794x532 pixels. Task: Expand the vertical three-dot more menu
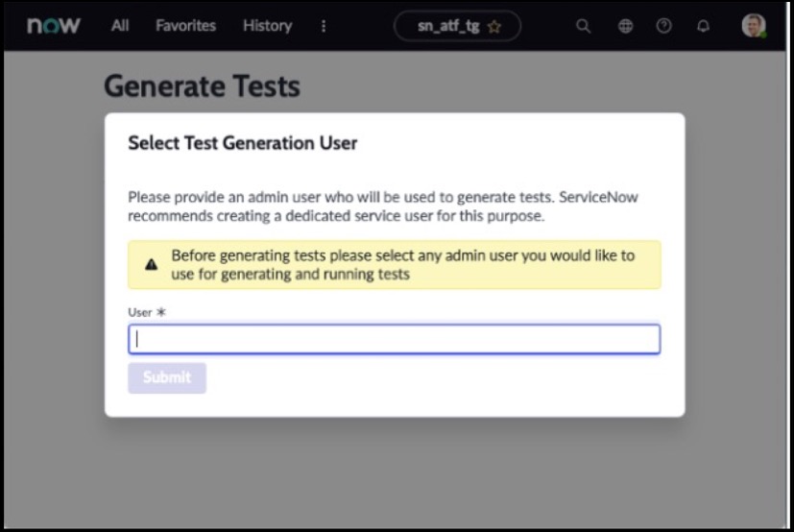coord(324,26)
